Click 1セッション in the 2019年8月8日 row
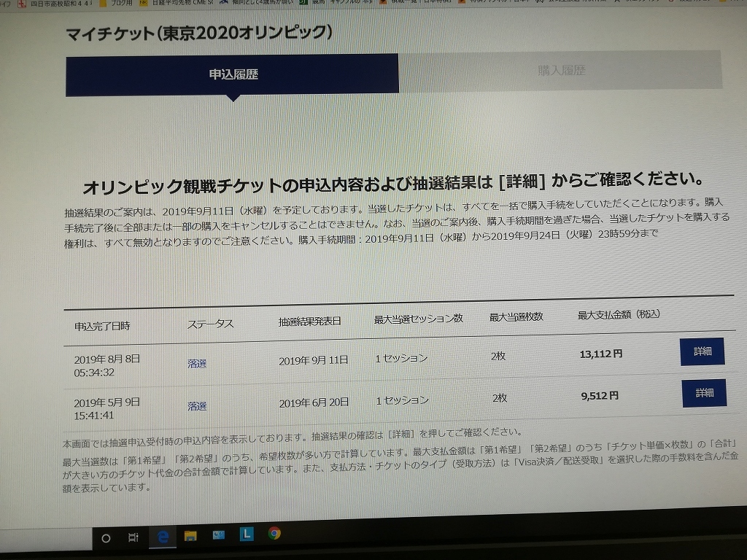The width and height of the screenshot is (747, 560). [401, 359]
